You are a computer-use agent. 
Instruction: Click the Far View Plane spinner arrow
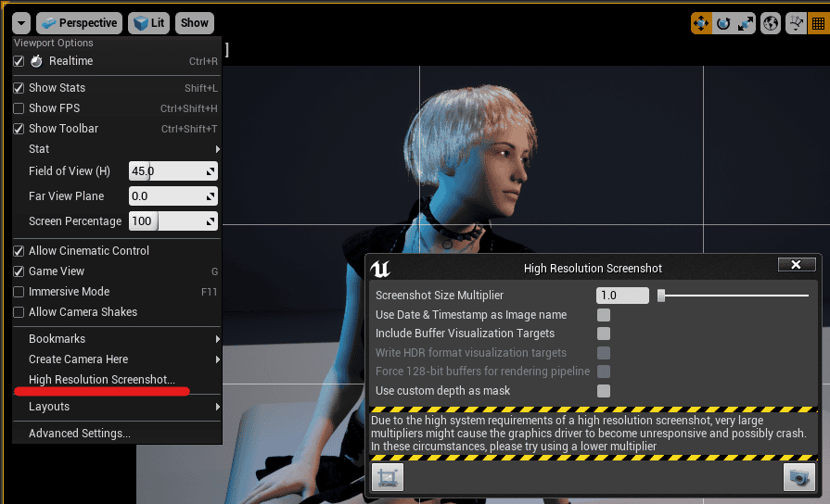[x=211, y=196]
